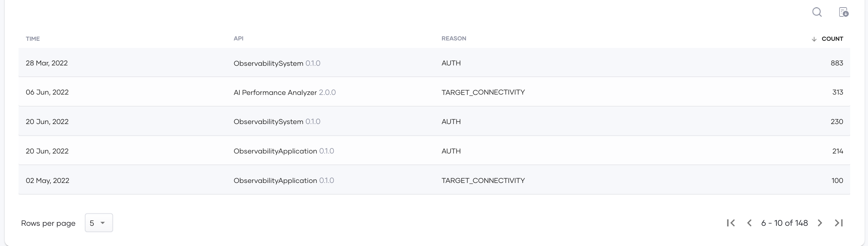Image resolution: width=868 pixels, height=246 pixels.
Task: Click the download report icon
Action: pyautogui.click(x=844, y=12)
